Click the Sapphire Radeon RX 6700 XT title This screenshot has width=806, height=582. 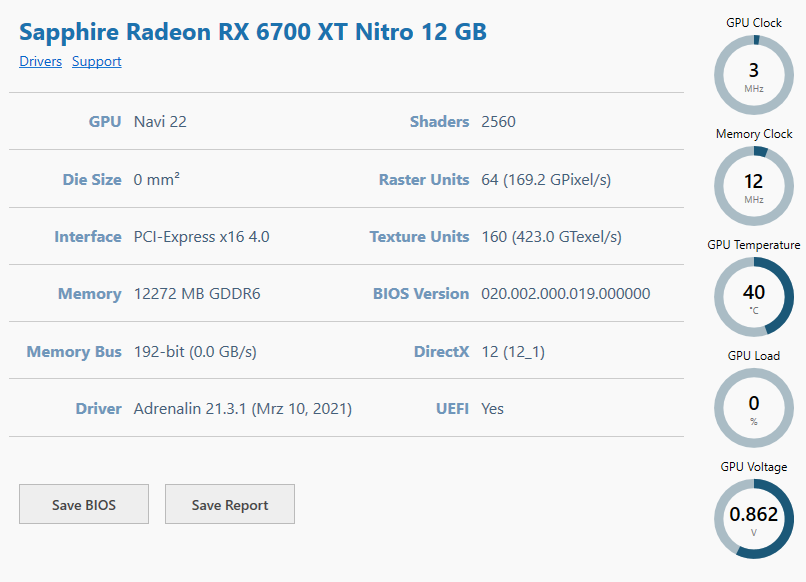pos(253,32)
